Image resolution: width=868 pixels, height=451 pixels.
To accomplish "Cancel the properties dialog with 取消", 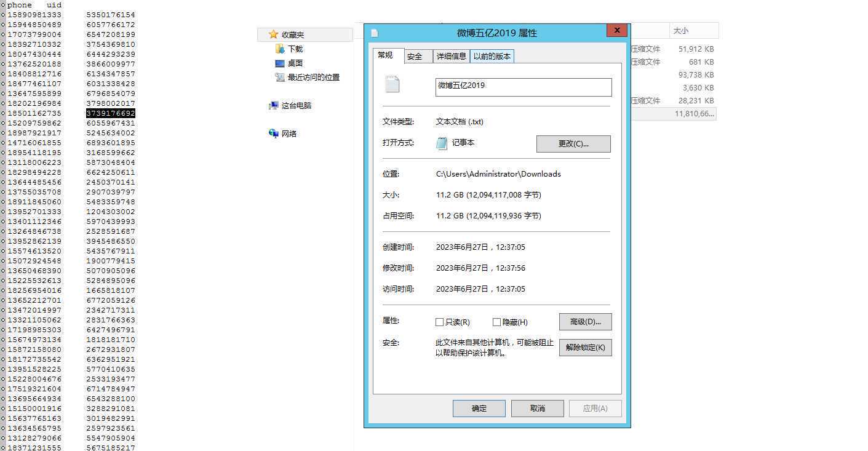I will [537, 409].
